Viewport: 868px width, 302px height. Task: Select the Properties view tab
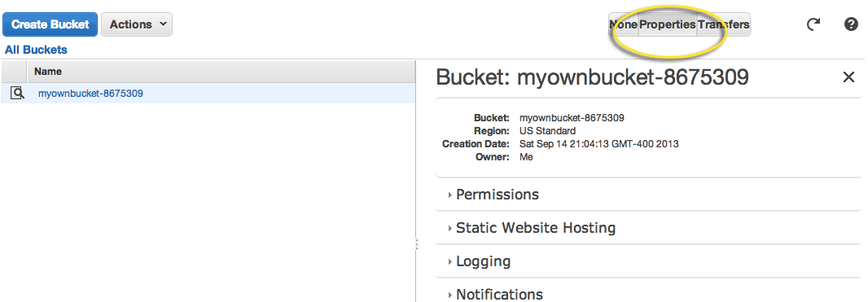pos(668,25)
